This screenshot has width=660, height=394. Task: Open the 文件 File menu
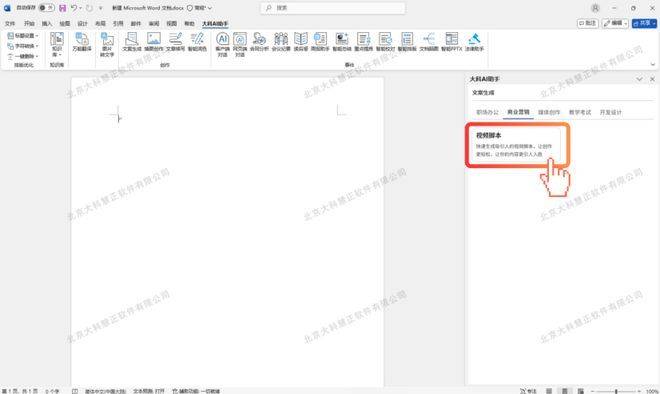[10, 24]
